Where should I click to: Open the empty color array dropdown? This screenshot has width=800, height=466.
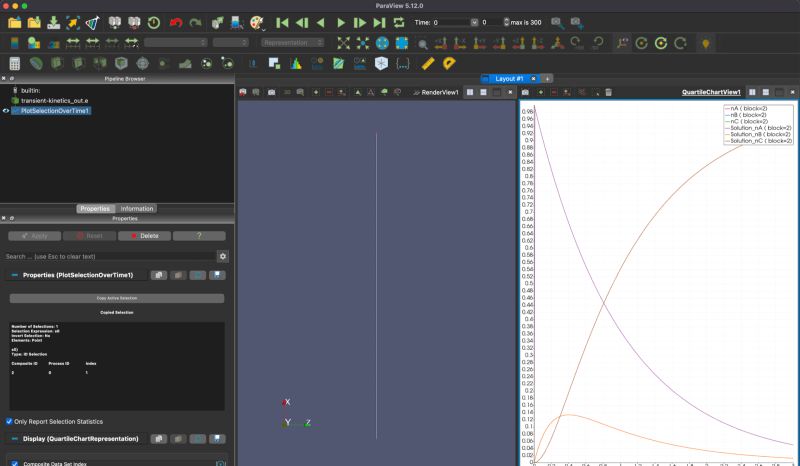(176, 43)
